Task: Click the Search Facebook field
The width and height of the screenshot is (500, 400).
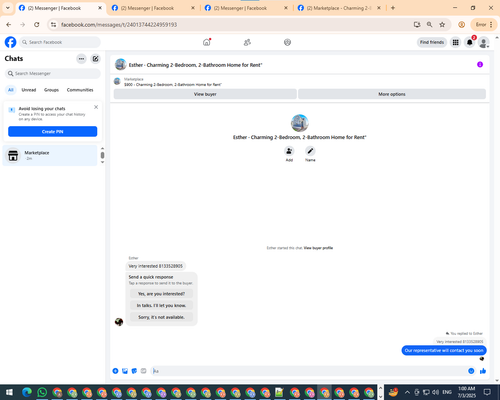Action: tap(60, 42)
